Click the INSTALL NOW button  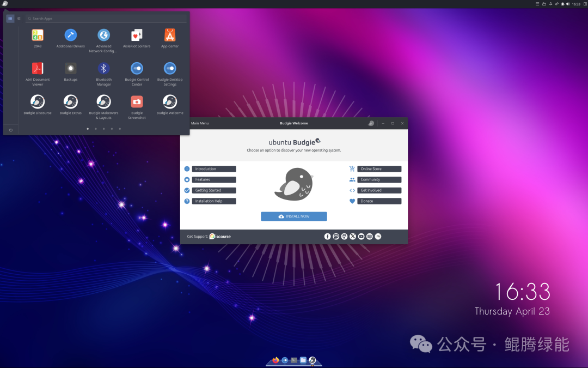294,216
